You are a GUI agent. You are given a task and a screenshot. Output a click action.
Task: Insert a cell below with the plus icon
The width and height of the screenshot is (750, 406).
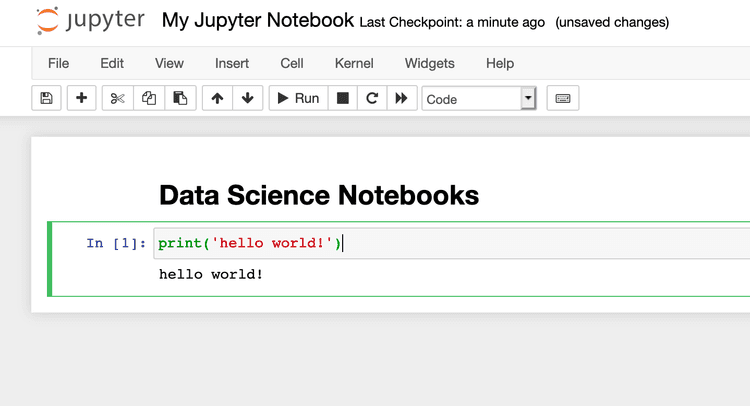click(x=81, y=98)
